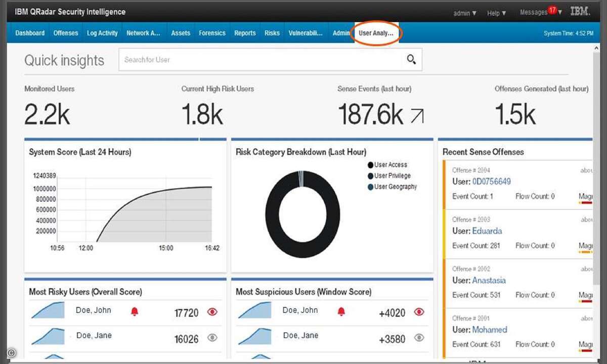Expand the Messages dropdown arrow

point(560,13)
